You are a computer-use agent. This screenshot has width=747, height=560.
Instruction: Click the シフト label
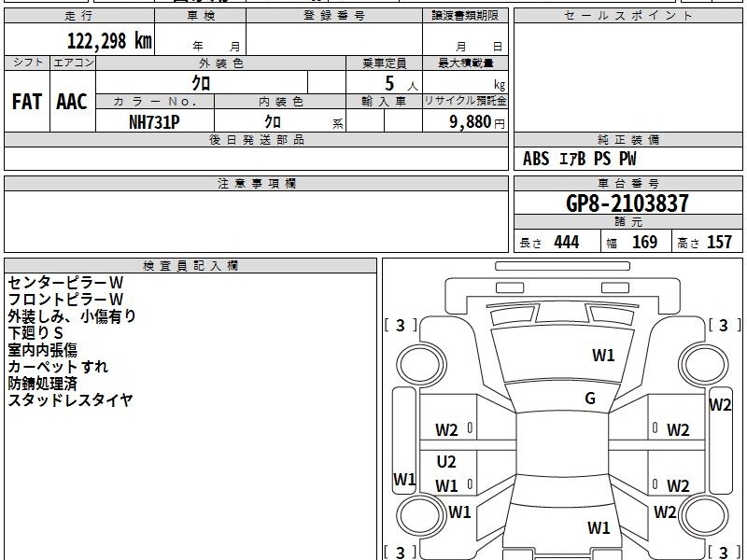click(27, 63)
